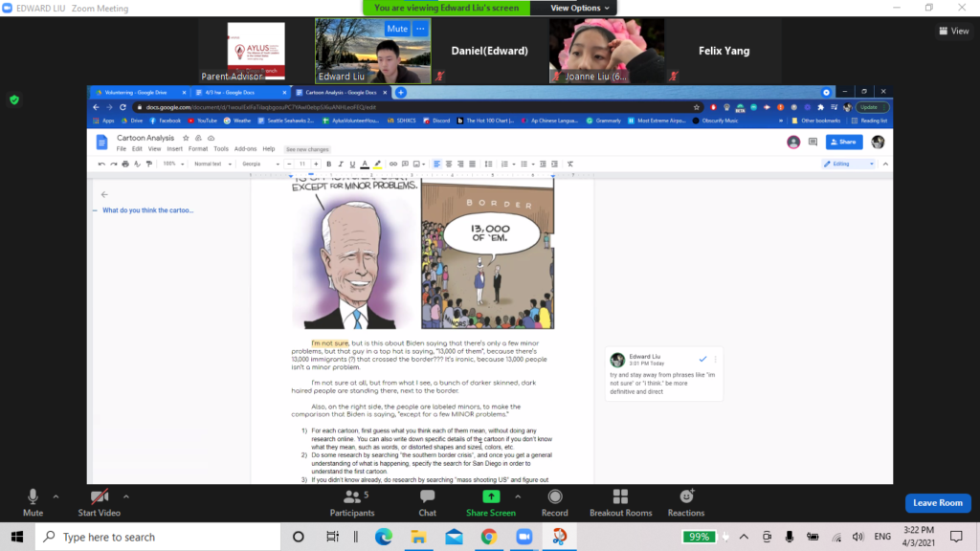The width and height of the screenshot is (980, 551).
Task: Open the Zoom Chat panel
Action: coord(428,503)
